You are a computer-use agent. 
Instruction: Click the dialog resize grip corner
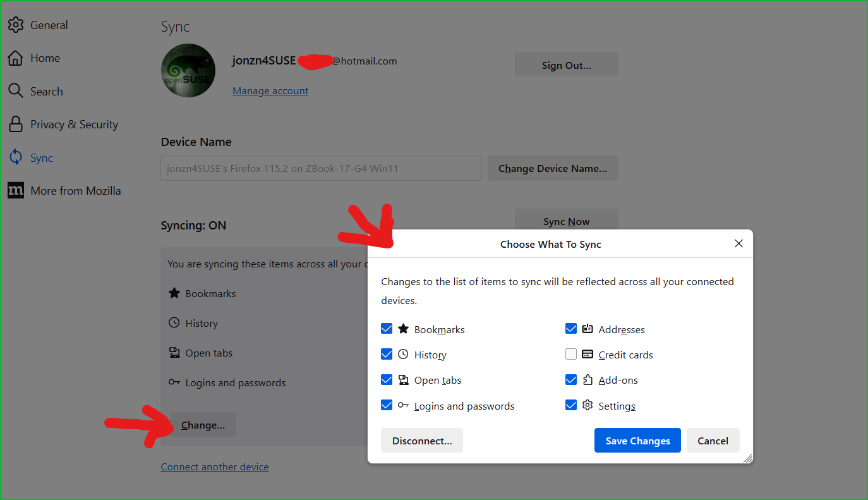tap(747, 458)
